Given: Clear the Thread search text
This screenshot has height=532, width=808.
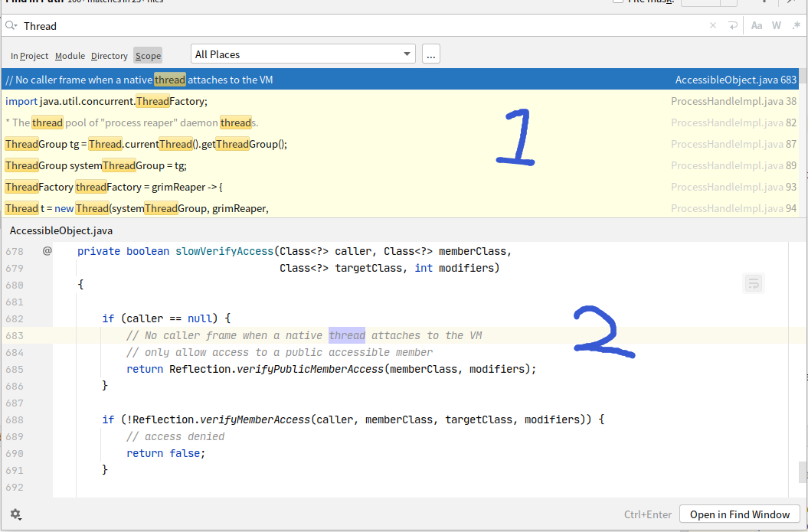Looking at the screenshot, I should point(713,25).
